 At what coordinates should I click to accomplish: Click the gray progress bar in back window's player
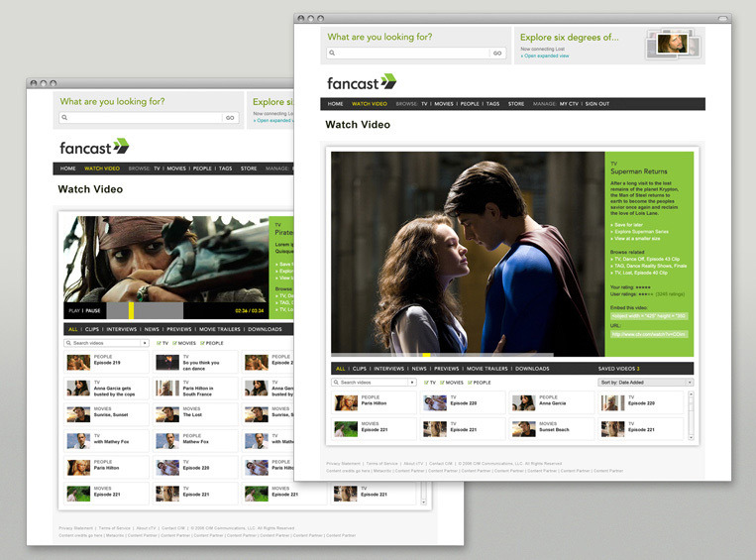145,310
